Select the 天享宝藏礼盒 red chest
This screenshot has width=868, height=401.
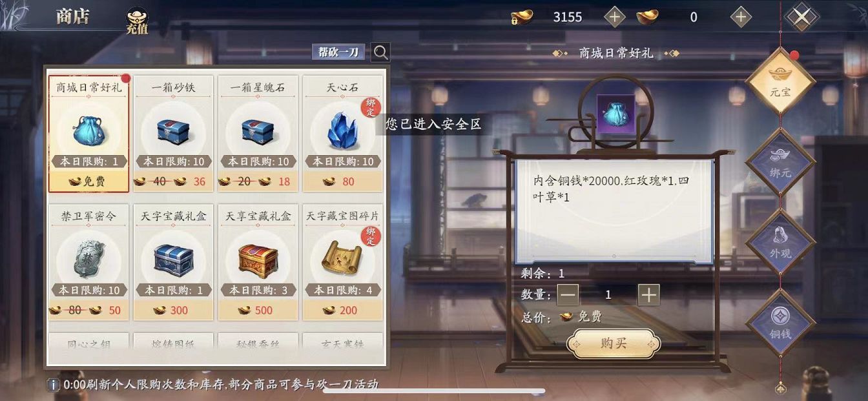[258, 263]
